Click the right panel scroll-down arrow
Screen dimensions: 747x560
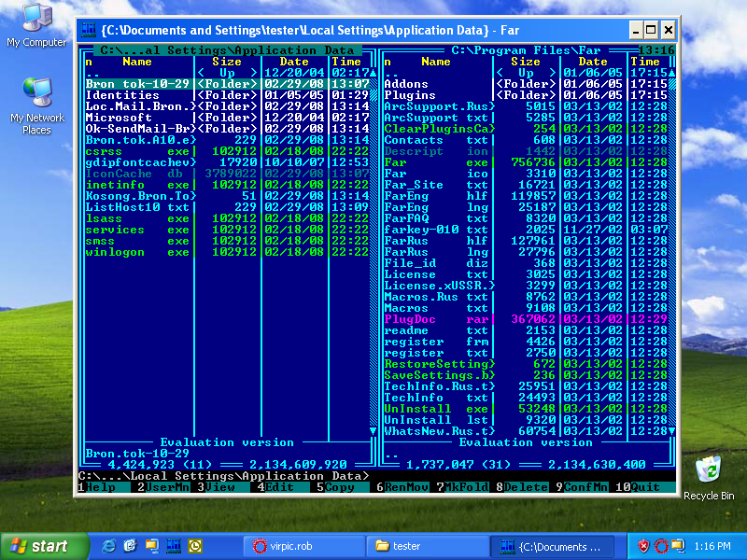671,431
